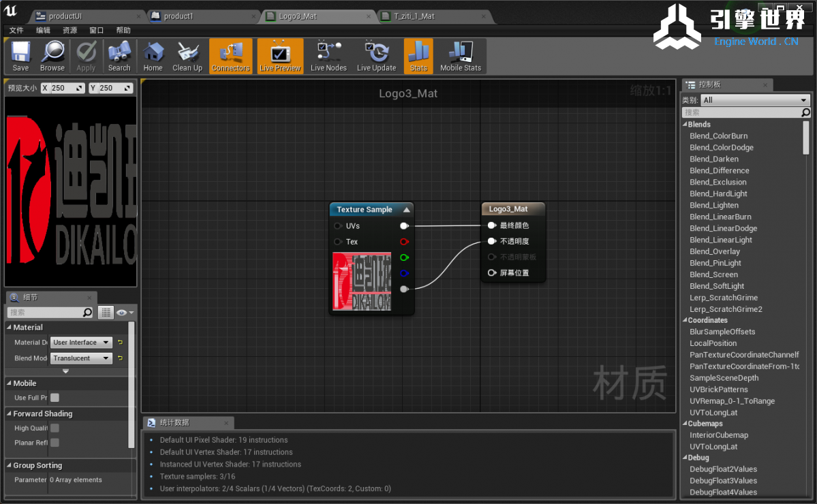This screenshot has height=504, width=817.
Task: Enable High Quality Reflections checkbox
Action: (x=55, y=428)
